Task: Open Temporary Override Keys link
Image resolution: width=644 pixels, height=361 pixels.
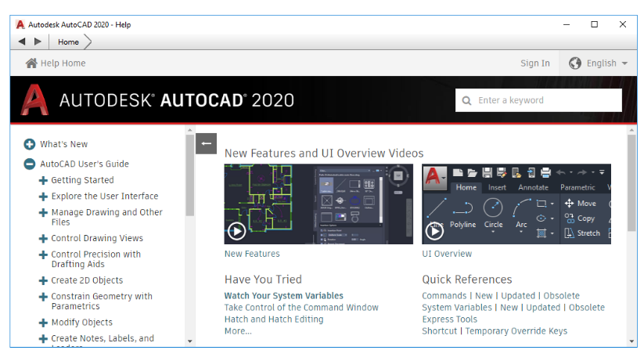Action: (516, 331)
